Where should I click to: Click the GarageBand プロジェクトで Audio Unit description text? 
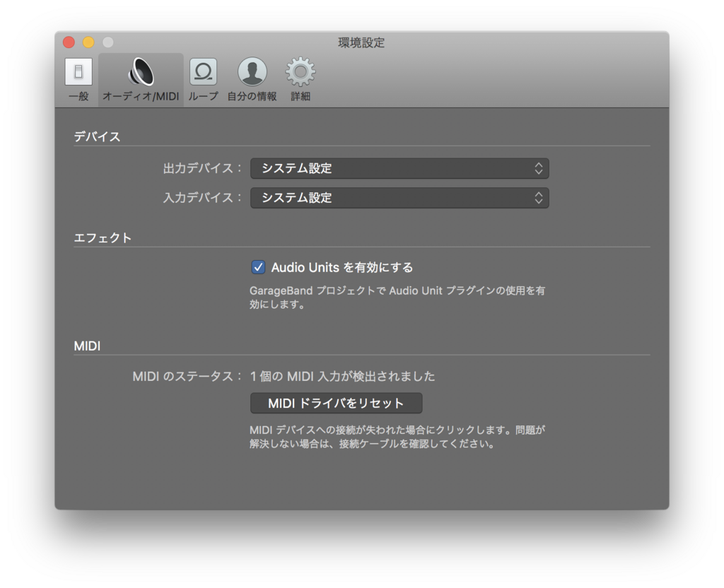pos(397,298)
